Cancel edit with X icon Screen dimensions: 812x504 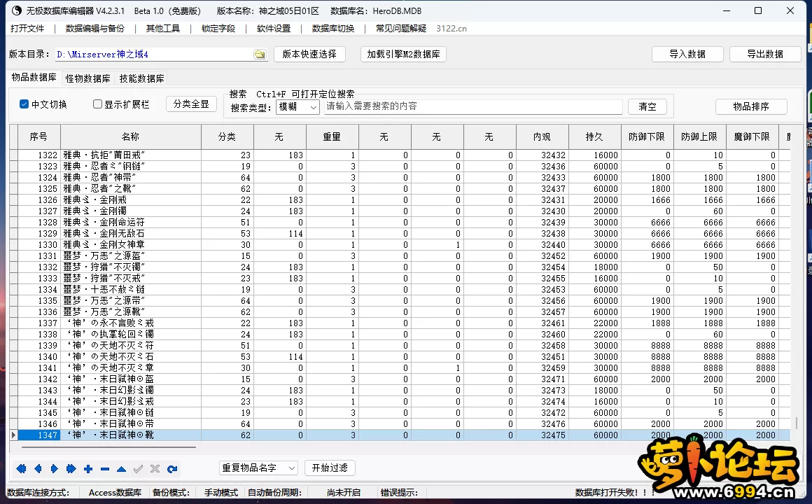155,469
